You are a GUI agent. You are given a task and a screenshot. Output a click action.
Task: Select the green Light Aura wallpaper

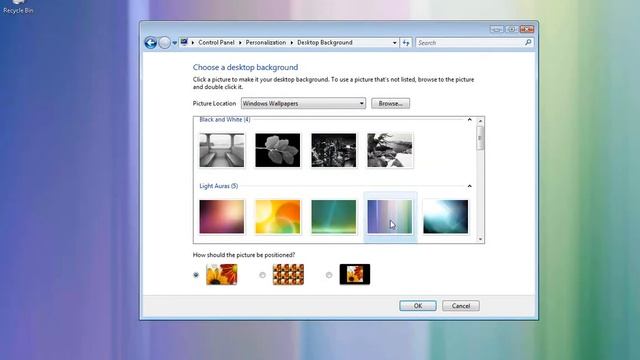[x=333, y=217]
